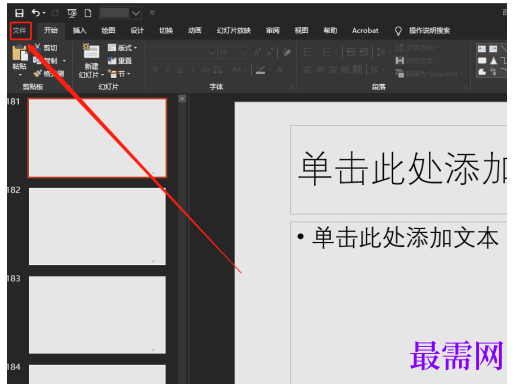Select slide thumbnail 183
The image size is (522, 387).
[x=97, y=315]
